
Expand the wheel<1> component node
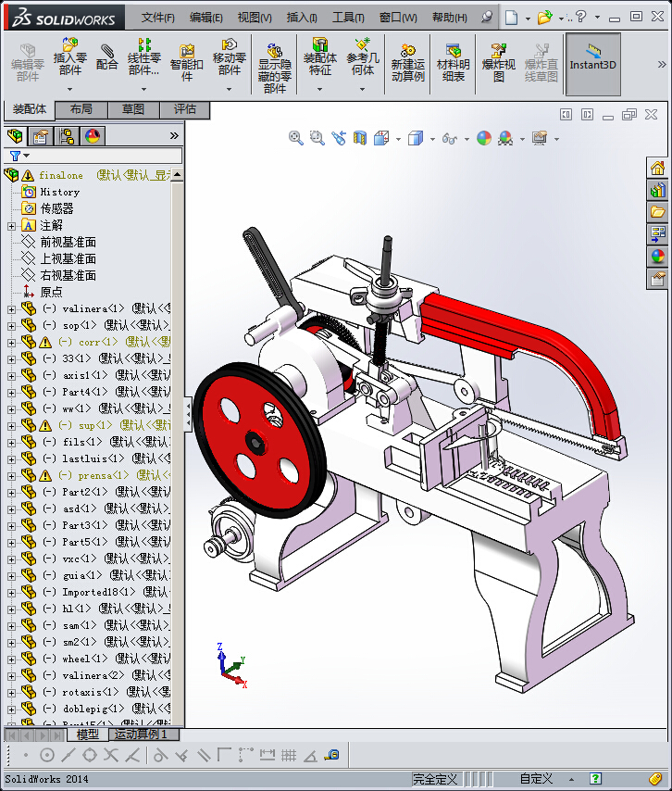pyautogui.click(x=12, y=659)
